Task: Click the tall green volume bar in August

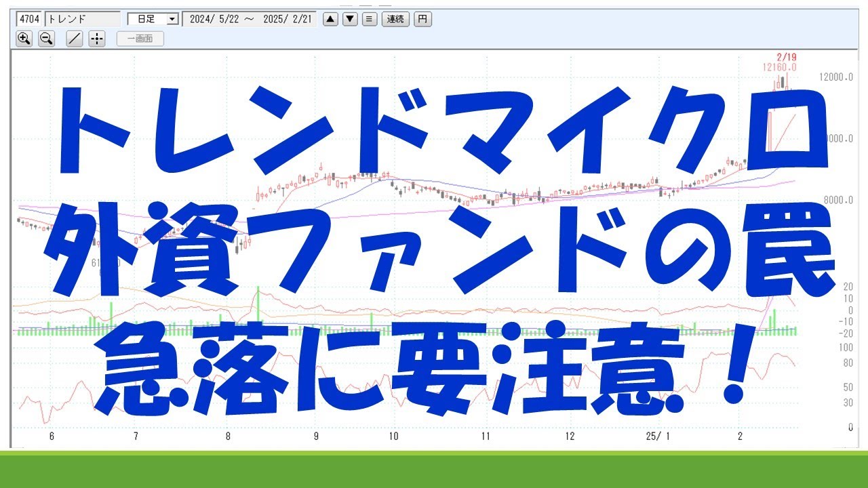Action: click(x=258, y=308)
